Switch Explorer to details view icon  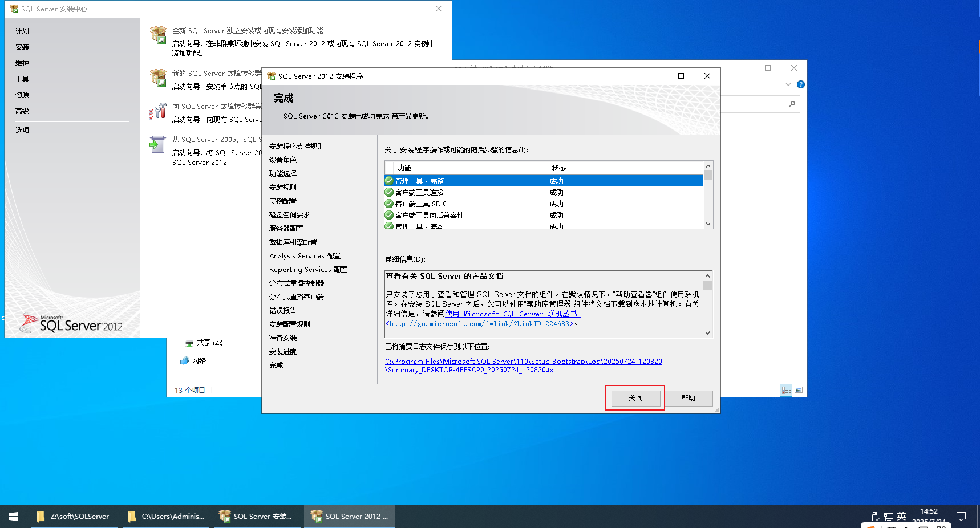(x=786, y=390)
